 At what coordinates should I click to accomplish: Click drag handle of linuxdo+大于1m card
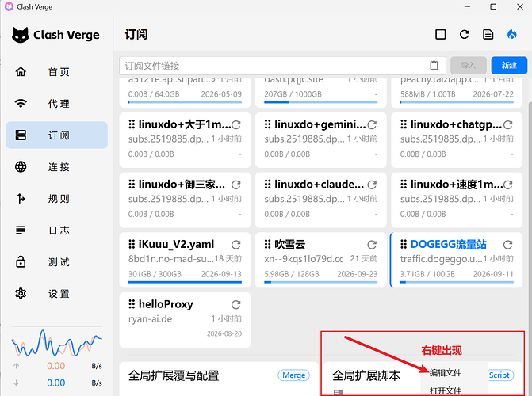[x=132, y=124]
